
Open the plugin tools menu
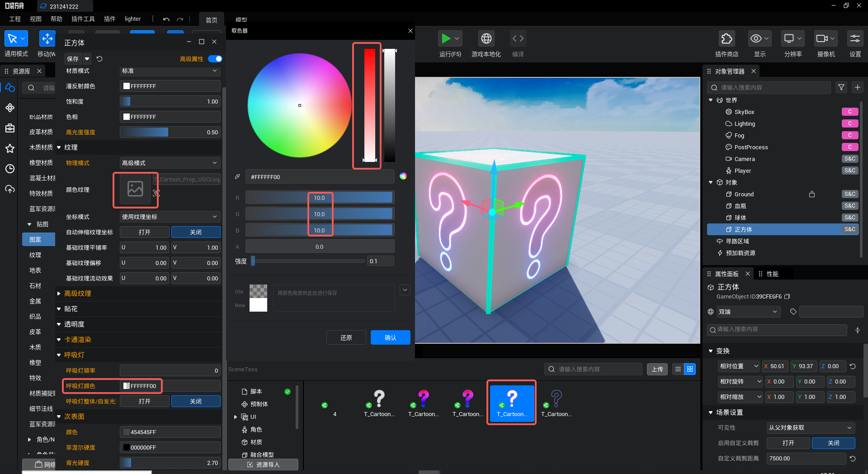pos(83,19)
